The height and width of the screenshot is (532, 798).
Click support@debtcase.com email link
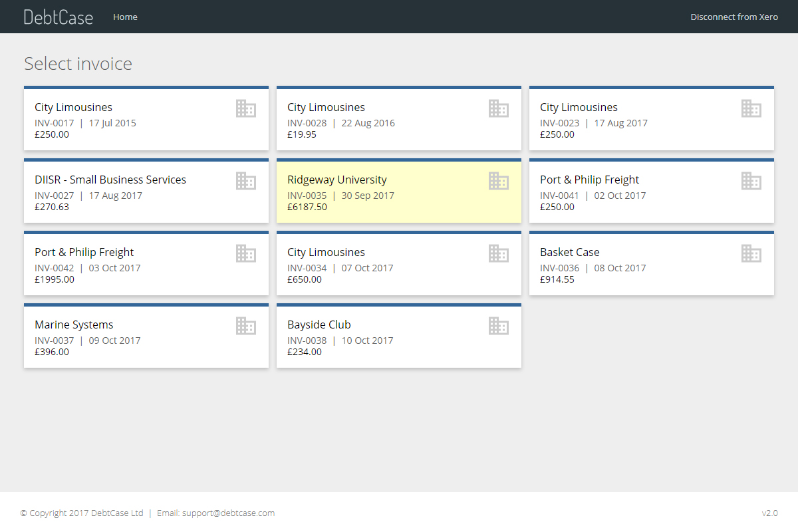(228, 513)
